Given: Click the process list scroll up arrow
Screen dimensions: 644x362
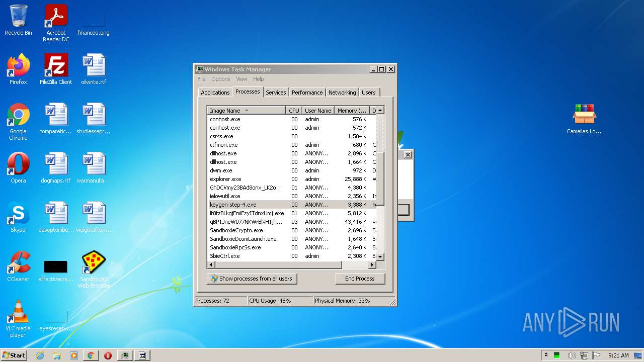Looking at the screenshot, I should [380, 110].
